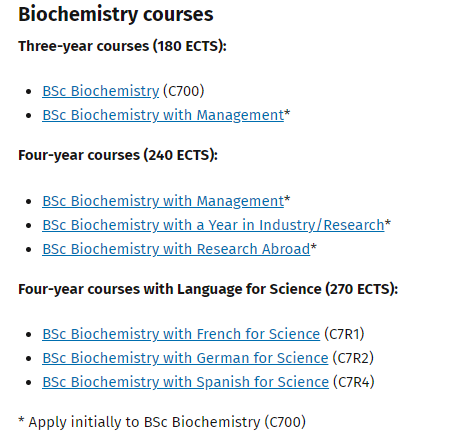This screenshot has height=445, width=458.
Task: Click the (C700) code beside BSc Biochemistry link
Action: (x=184, y=91)
